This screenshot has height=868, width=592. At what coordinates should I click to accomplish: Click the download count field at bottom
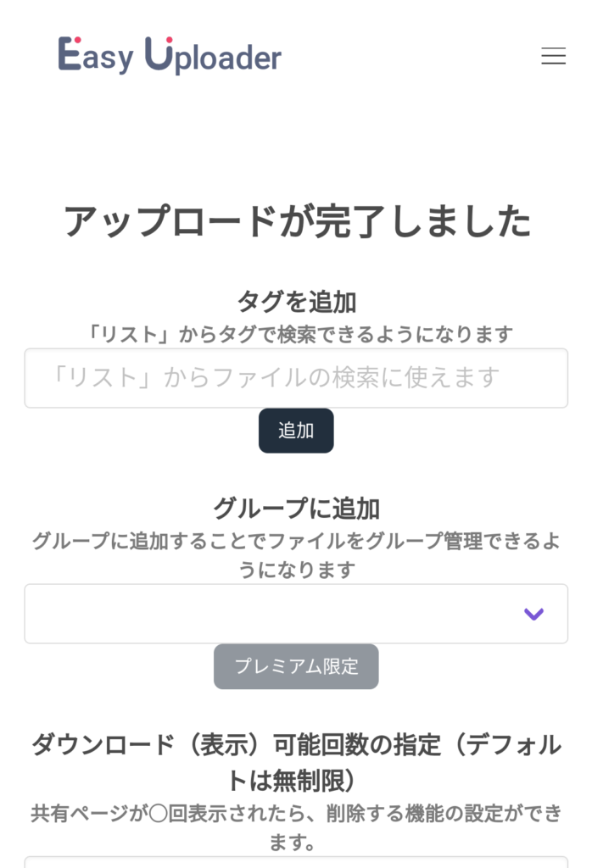pyautogui.click(x=296, y=862)
